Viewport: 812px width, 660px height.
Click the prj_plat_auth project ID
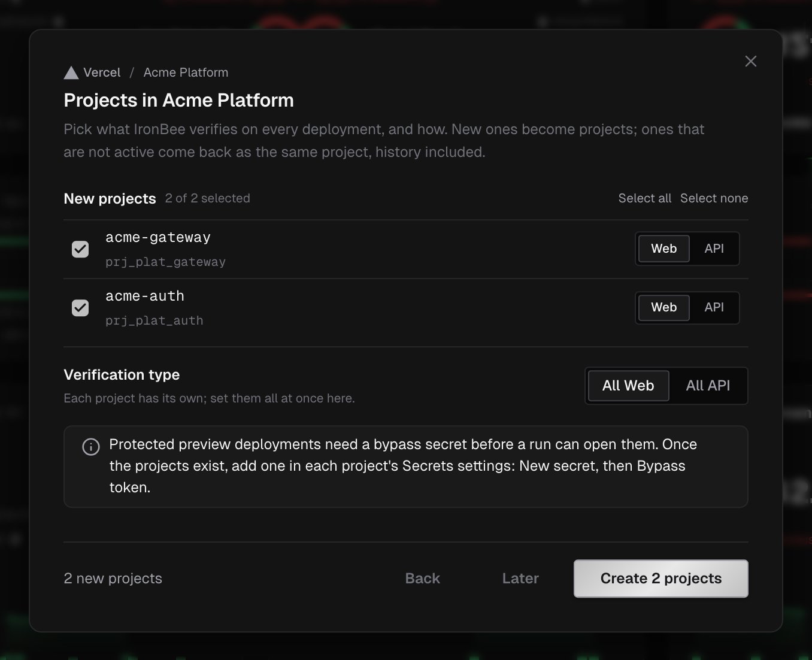click(154, 320)
